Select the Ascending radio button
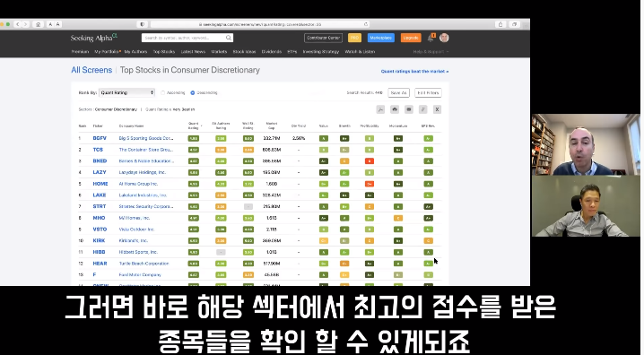The height and width of the screenshot is (355, 644). pyautogui.click(x=163, y=92)
